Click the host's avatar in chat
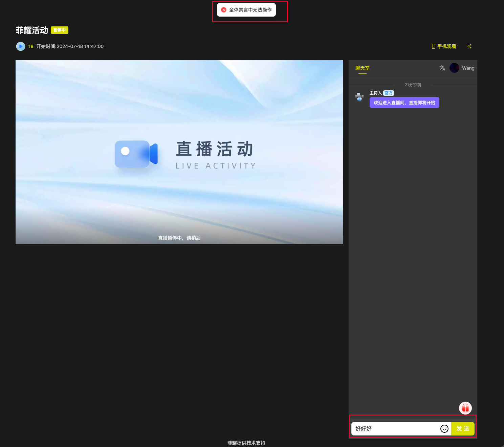The width and height of the screenshot is (504, 447). [359, 97]
